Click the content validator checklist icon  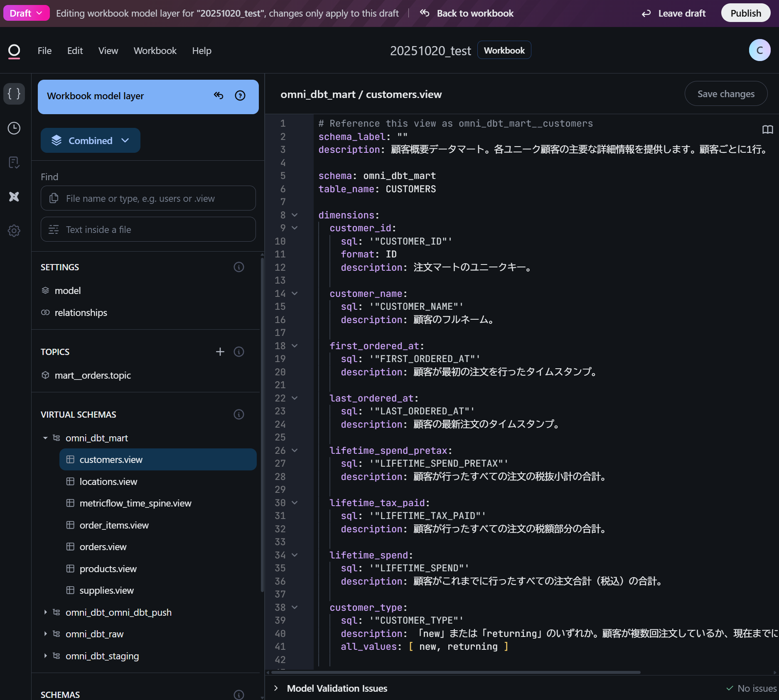14,162
